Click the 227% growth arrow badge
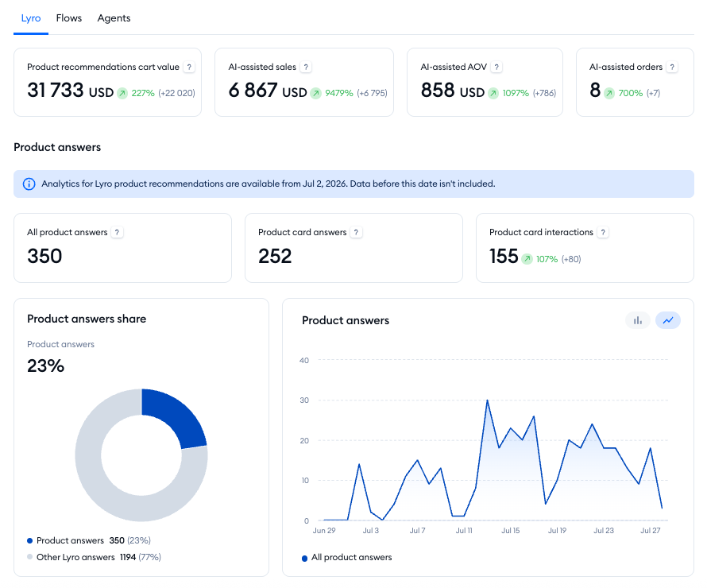707x588 pixels. (122, 93)
